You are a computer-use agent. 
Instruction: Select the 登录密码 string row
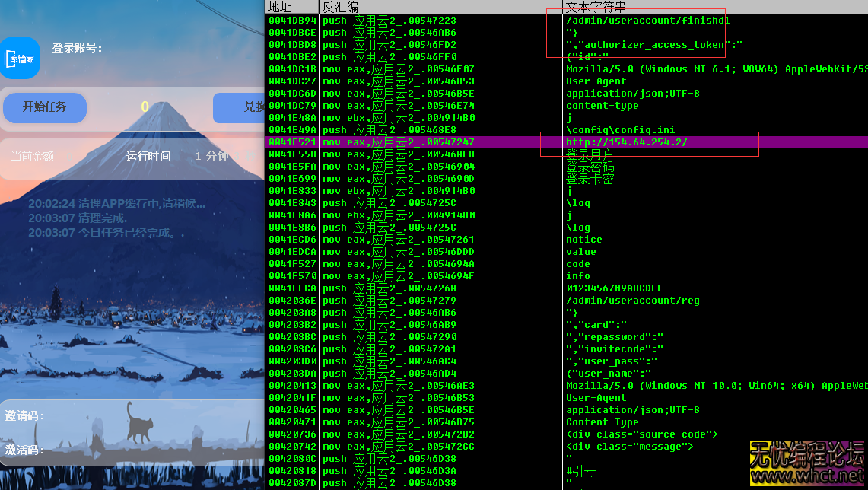coord(590,167)
